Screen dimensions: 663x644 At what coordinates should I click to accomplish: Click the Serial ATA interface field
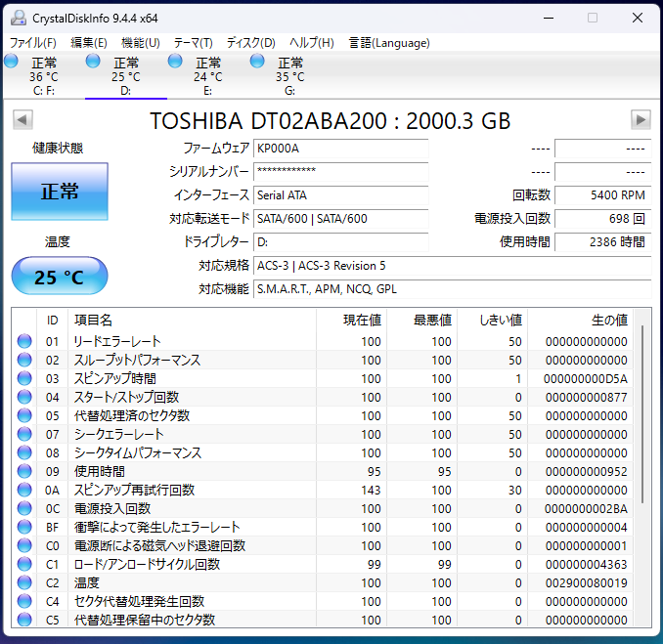341,195
